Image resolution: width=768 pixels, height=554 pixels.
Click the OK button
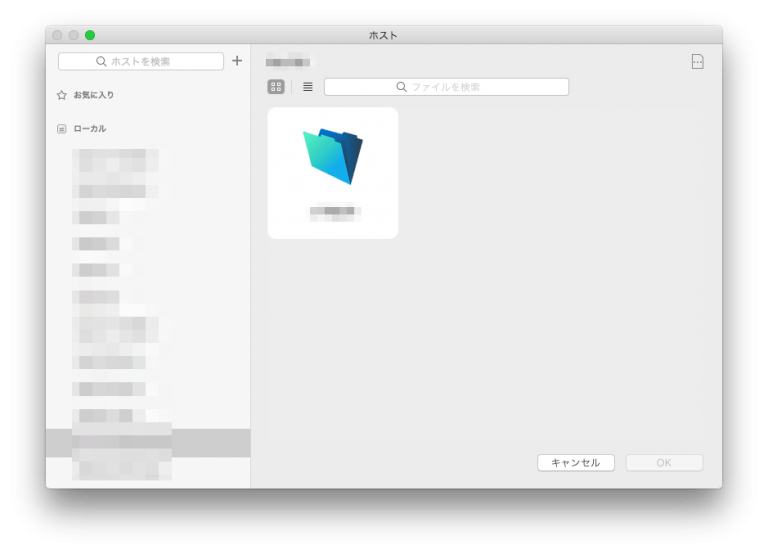664,463
